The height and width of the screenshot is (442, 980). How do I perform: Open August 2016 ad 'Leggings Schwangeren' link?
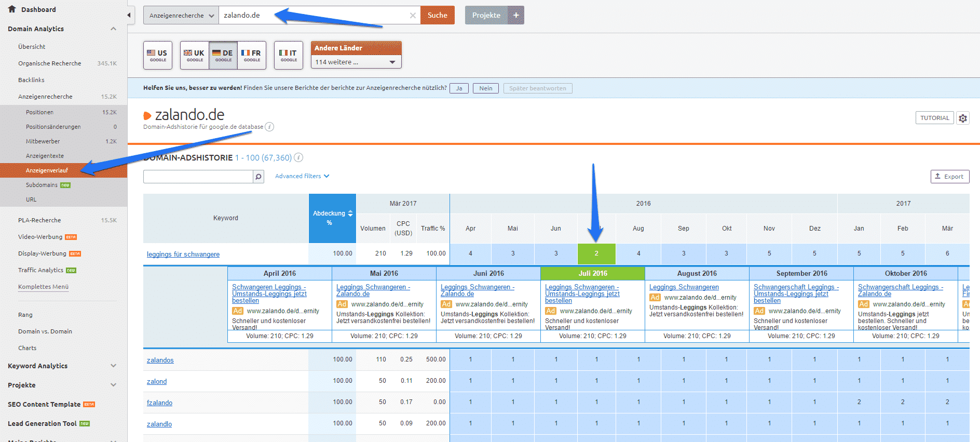click(684, 287)
